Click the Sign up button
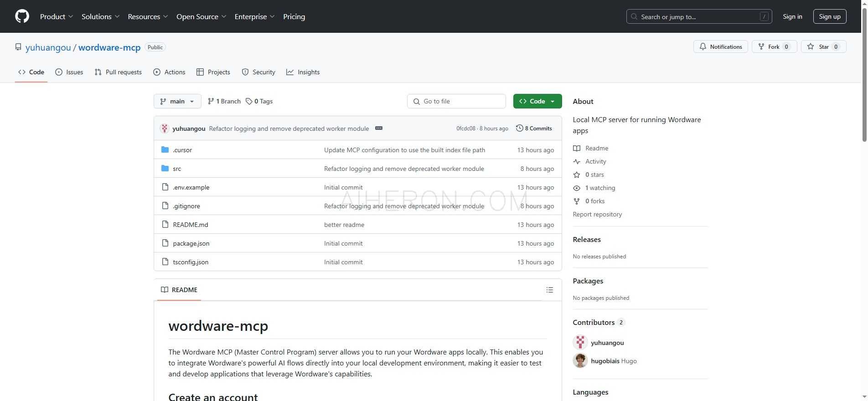 pyautogui.click(x=830, y=16)
